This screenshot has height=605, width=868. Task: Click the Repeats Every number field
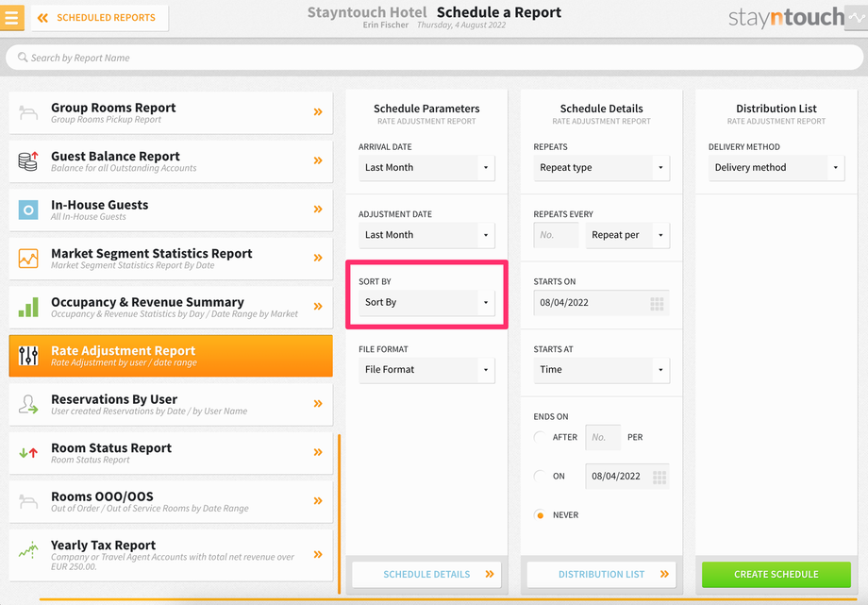tap(556, 235)
